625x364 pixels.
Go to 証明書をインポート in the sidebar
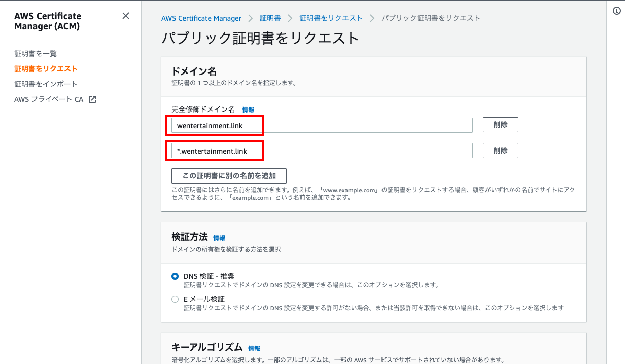46,84
